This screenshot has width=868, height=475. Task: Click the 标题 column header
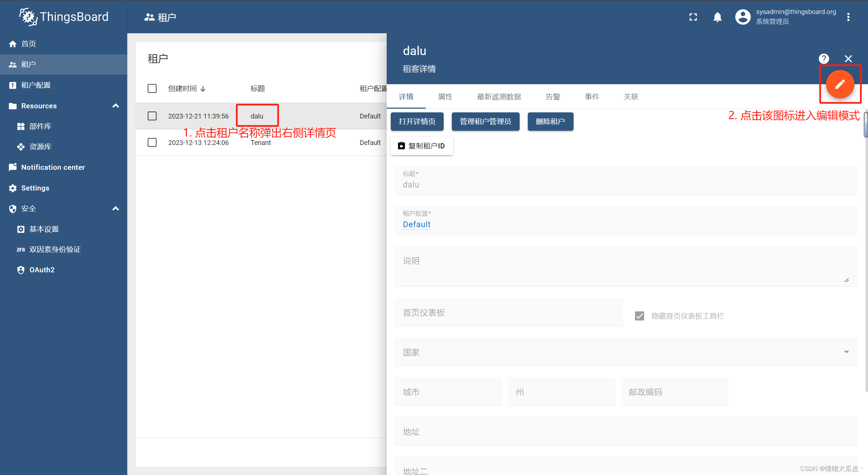(x=258, y=89)
